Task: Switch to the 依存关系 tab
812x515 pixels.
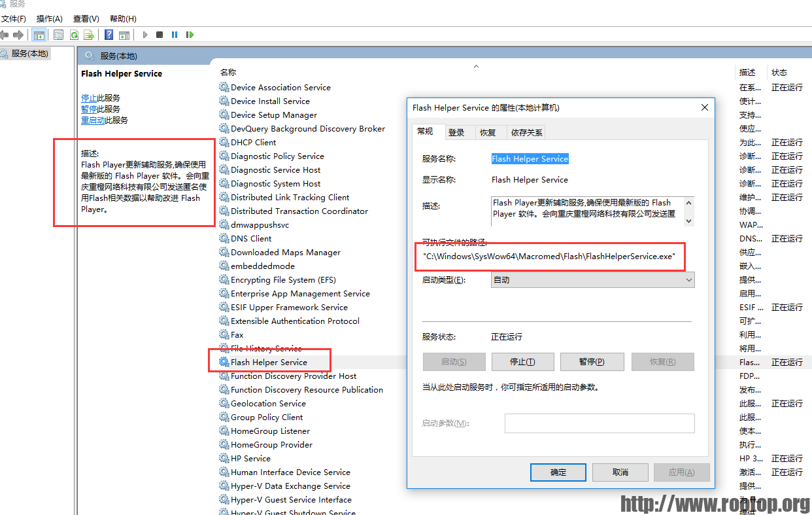Action: pos(527,132)
